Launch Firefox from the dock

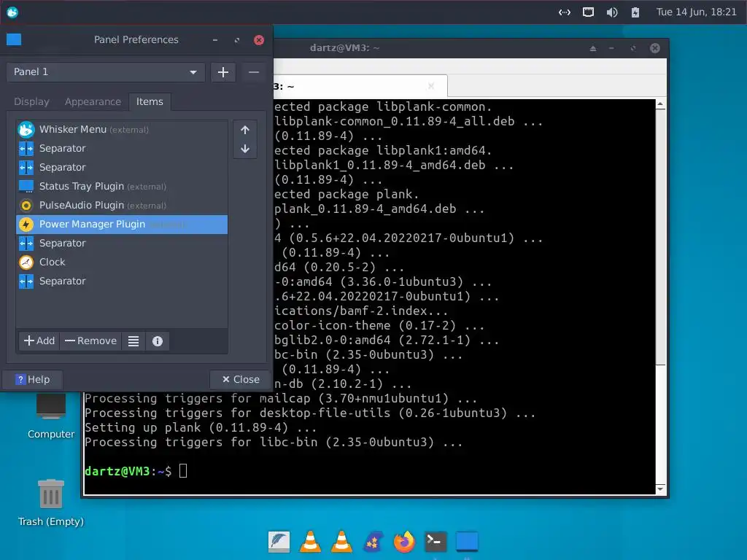(404, 542)
